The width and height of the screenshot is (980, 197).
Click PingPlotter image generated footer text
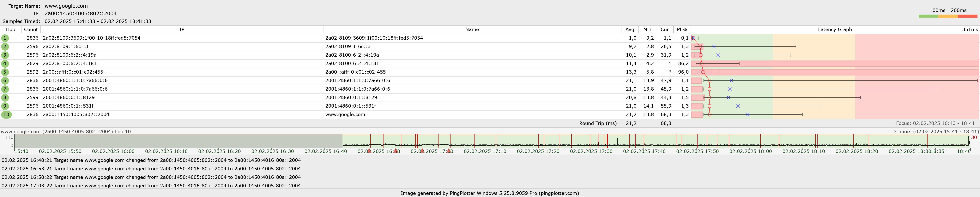coord(490,193)
